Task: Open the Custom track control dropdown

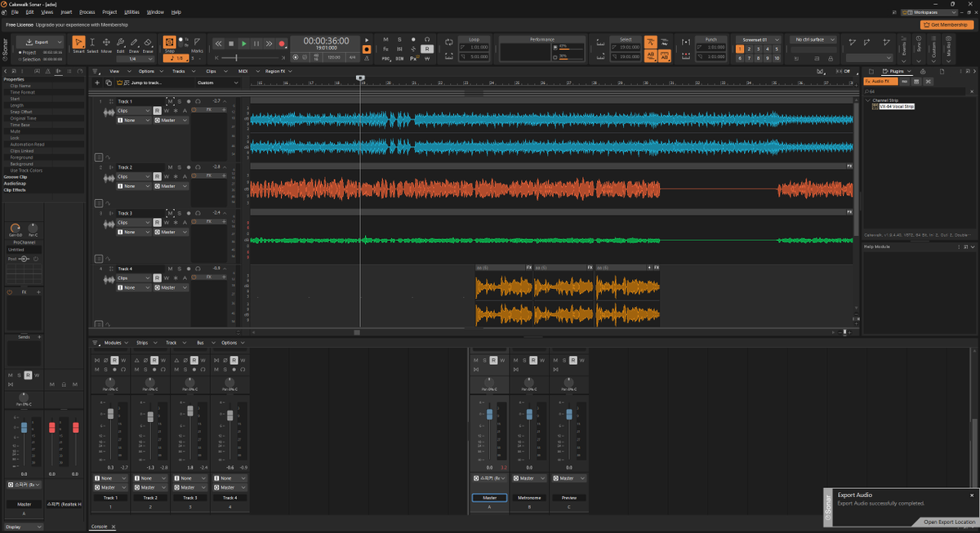Action: [x=218, y=82]
